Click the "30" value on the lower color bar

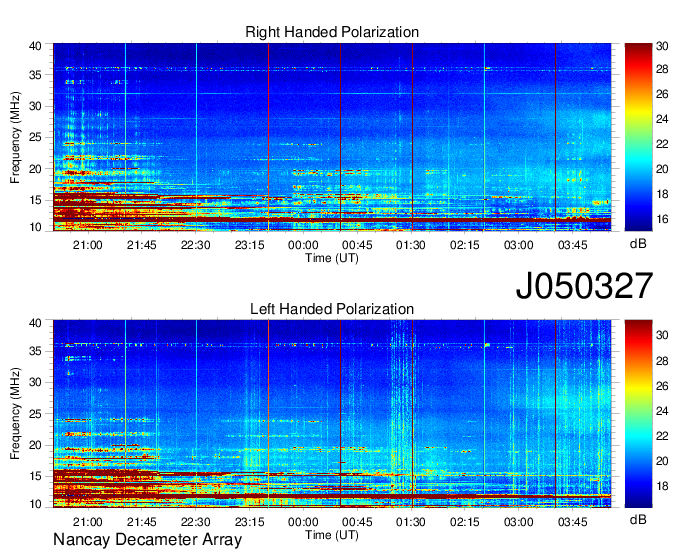pyautogui.click(x=662, y=335)
